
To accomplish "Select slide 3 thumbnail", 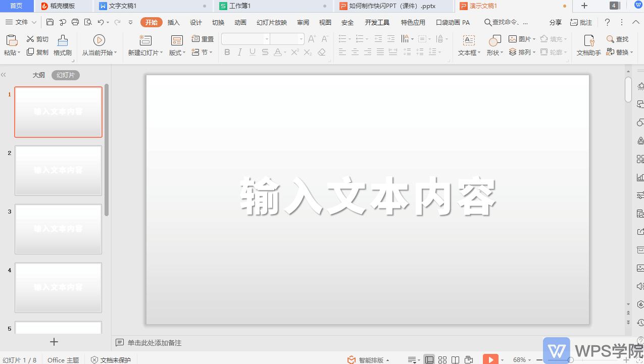I will point(58,229).
